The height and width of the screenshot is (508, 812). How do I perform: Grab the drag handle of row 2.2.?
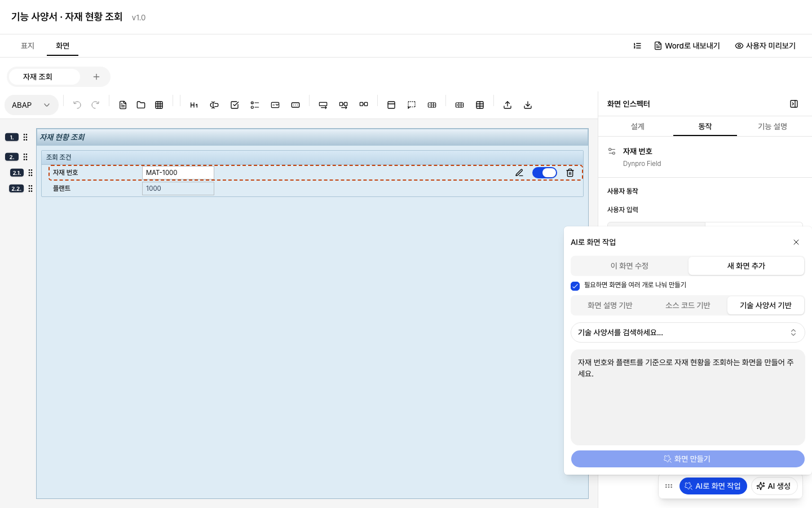30,189
